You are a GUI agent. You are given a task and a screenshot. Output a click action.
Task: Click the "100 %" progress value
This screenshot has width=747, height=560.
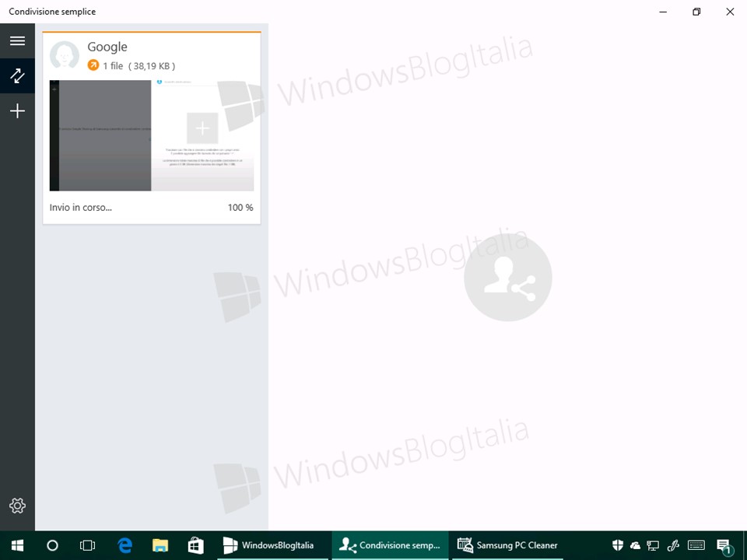[240, 208]
